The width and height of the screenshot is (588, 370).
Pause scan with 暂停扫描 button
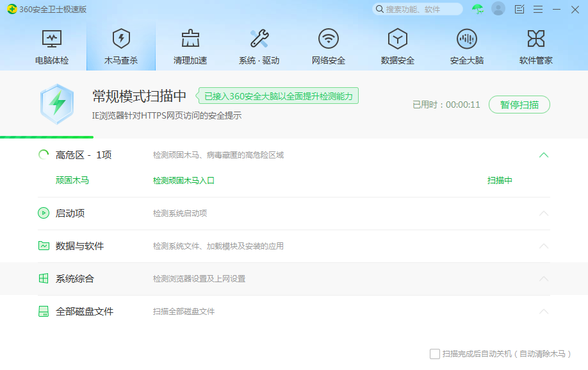tap(519, 105)
